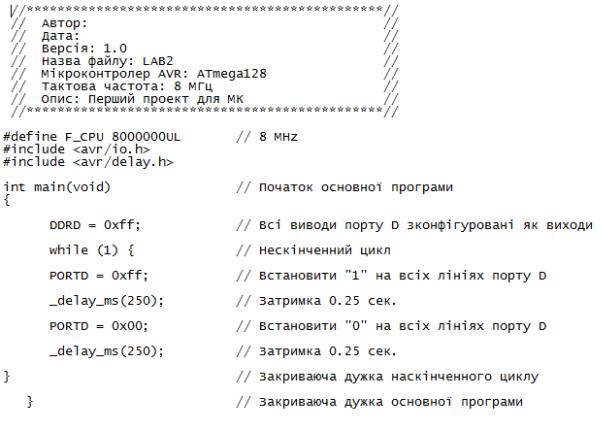This screenshot has height=423, width=602.
Task: Click the PORTD = 0xff; statement
Action: [99, 276]
